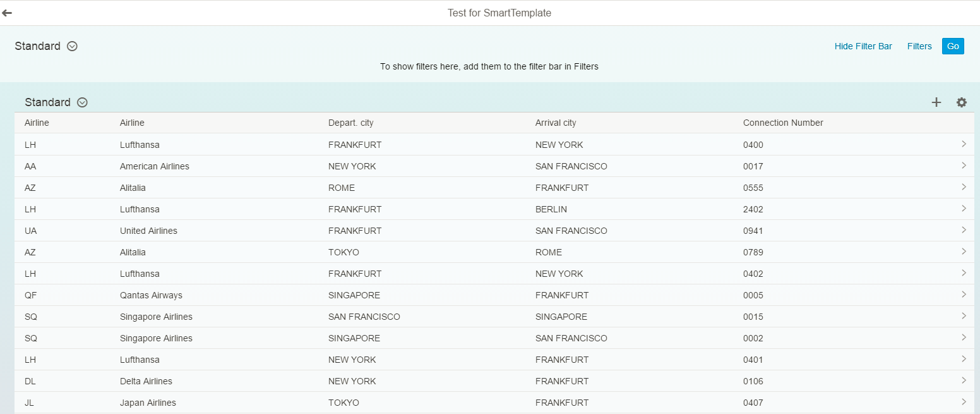980x414 pixels.
Task: Open the Filters dialog
Action: pyautogui.click(x=919, y=46)
